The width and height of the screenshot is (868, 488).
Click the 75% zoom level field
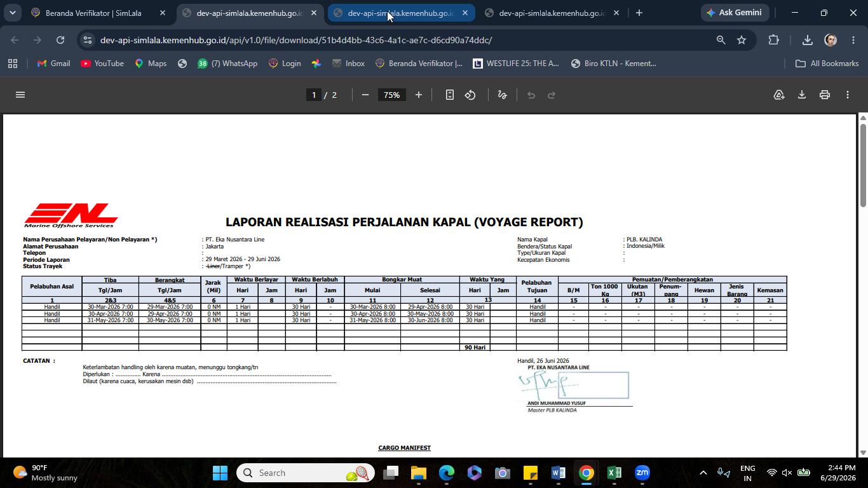(391, 95)
